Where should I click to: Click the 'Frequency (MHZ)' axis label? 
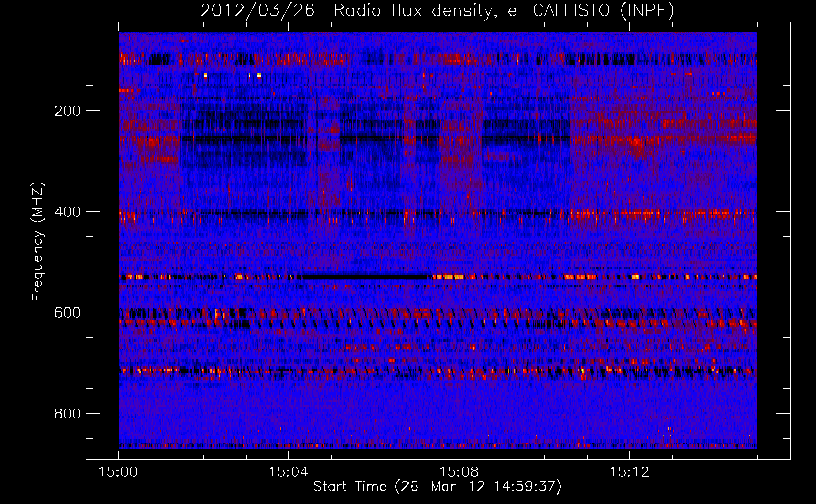pyautogui.click(x=38, y=241)
